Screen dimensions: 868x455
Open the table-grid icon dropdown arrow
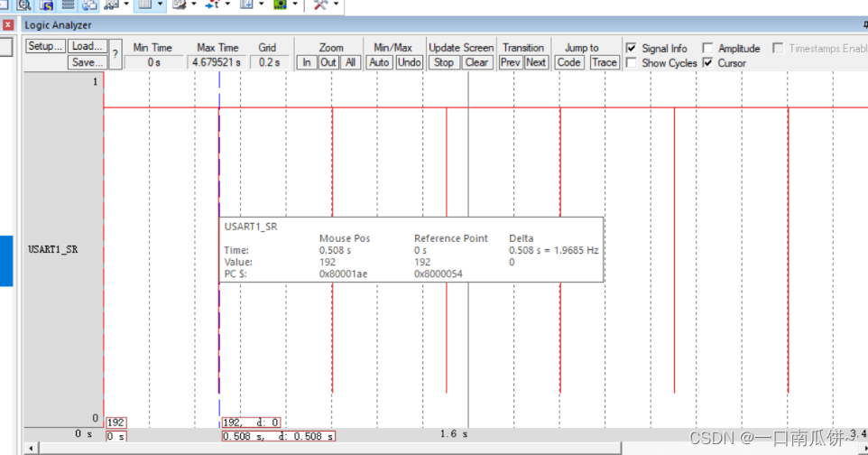160,4
